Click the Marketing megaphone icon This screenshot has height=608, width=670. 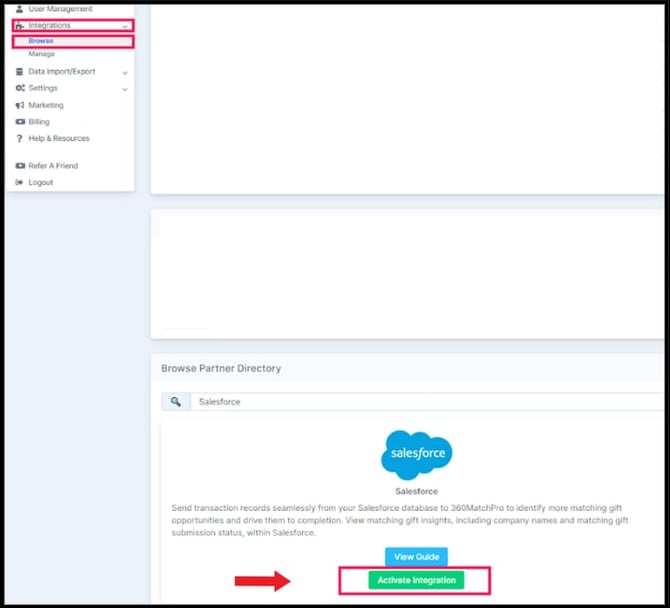[x=20, y=105]
